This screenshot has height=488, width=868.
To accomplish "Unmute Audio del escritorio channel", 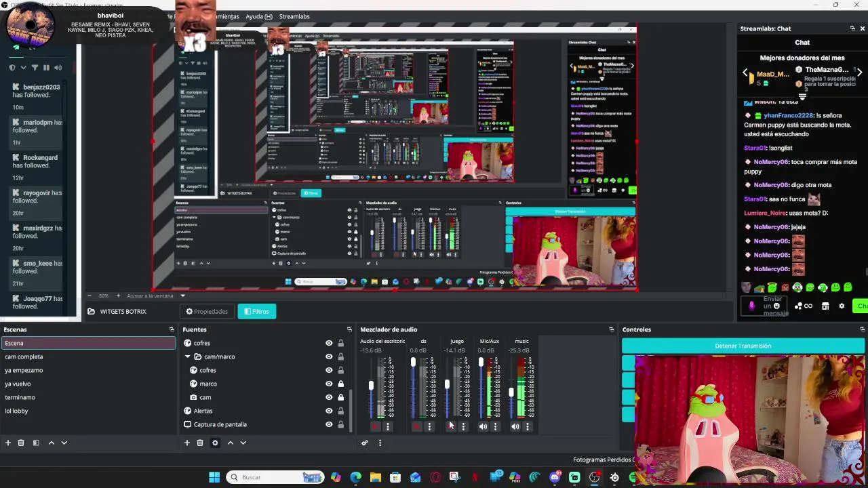I will click(375, 426).
